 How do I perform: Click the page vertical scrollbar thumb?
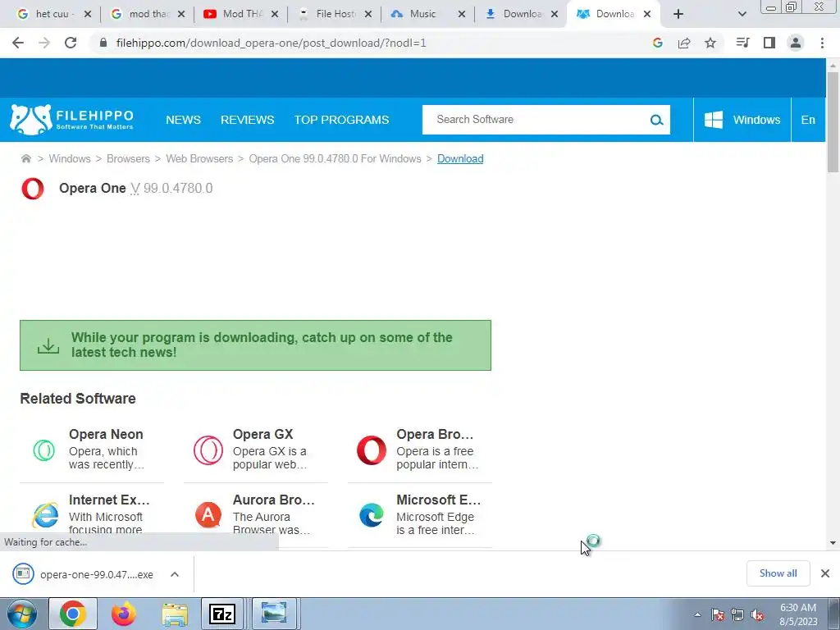pyautogui.click(x=833, y=122)
